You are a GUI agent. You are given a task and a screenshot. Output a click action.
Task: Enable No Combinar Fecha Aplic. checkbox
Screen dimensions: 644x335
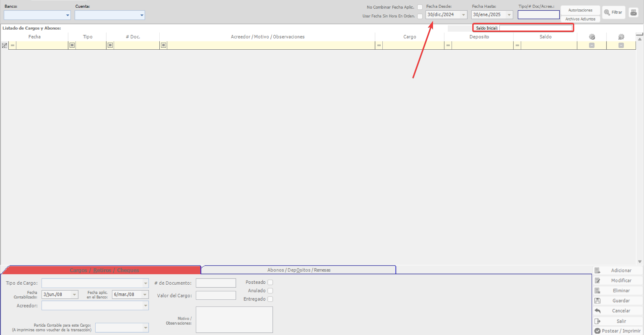(420, 7)
